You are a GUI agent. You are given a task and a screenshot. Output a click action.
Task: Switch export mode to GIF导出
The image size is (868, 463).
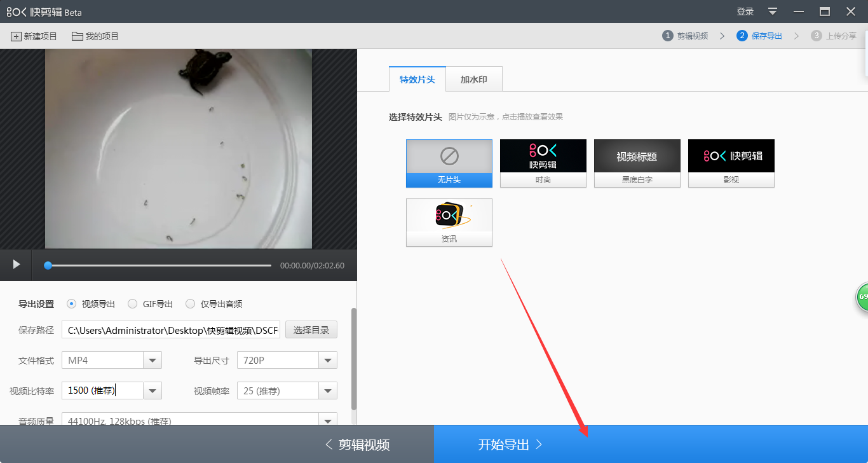[x=132, y=303]
